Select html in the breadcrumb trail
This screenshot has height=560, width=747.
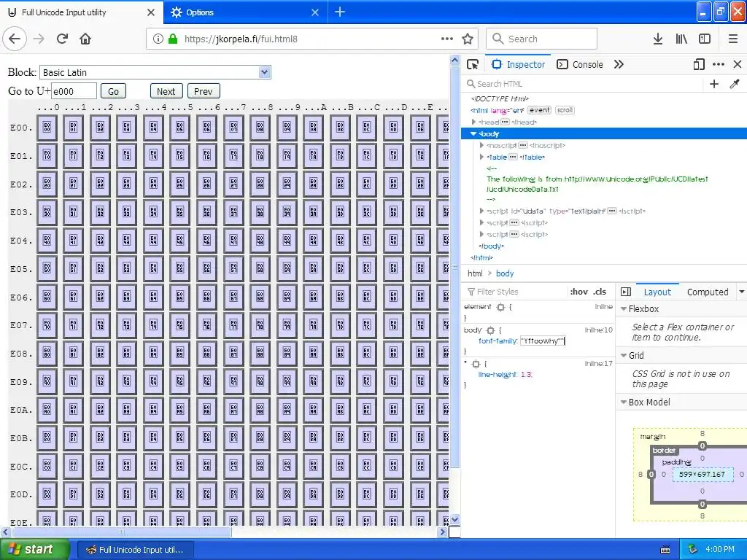[475, 273]
